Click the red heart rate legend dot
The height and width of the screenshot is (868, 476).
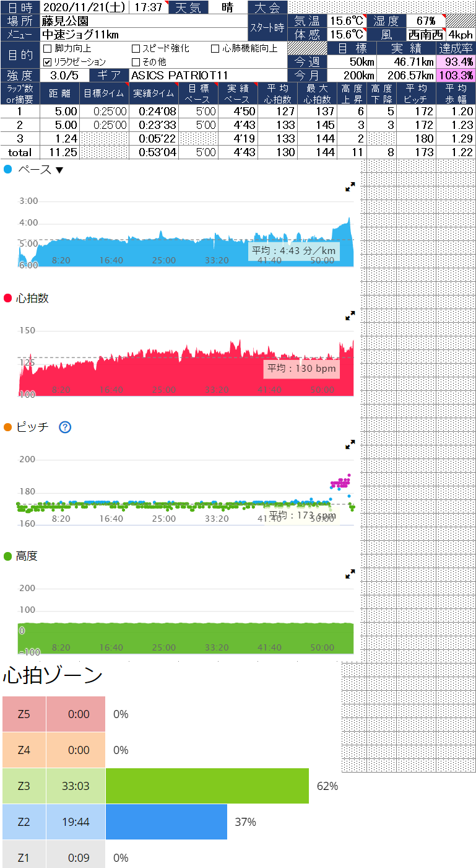tap(8, 298)
